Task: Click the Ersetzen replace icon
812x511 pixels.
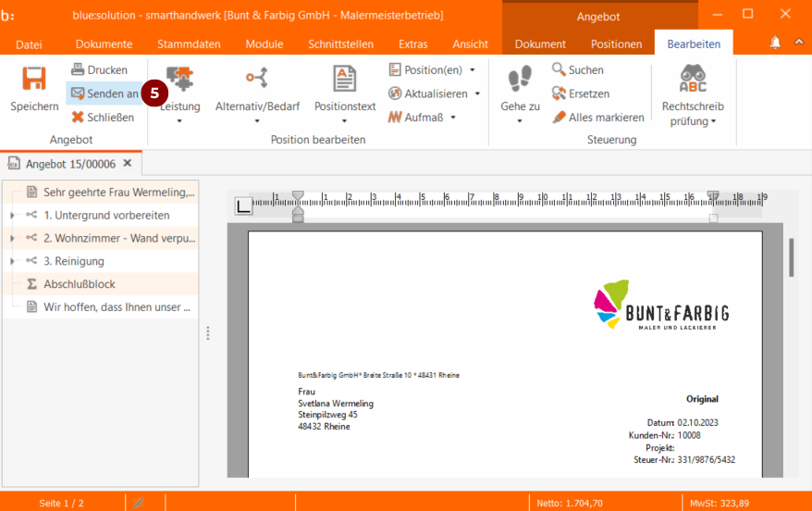Action: tap(559, 93)
